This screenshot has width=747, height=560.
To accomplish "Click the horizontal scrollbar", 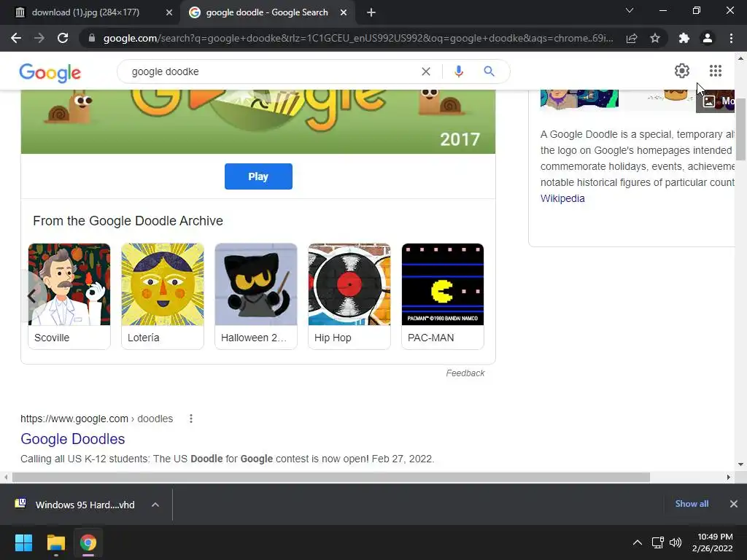I will (x=331, y=477).
